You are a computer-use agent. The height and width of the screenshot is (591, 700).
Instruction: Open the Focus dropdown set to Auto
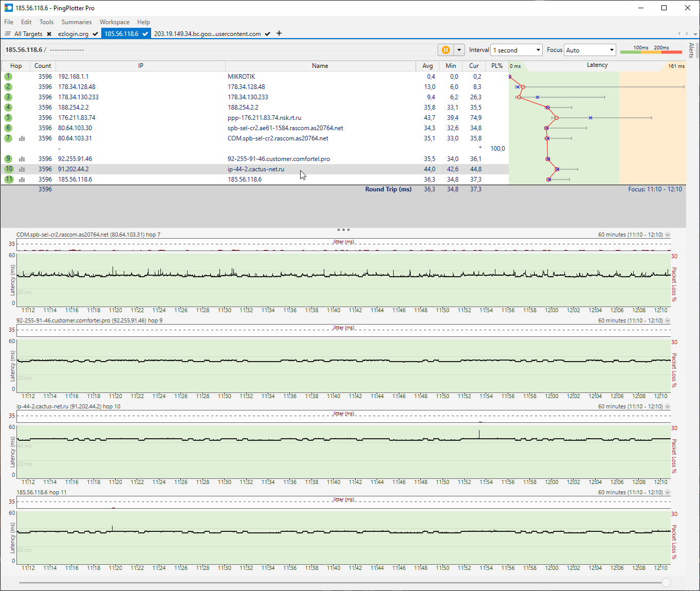590,50
